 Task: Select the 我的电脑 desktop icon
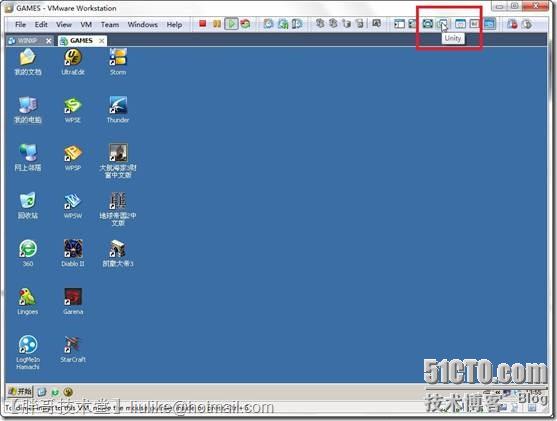coord(28,109)
